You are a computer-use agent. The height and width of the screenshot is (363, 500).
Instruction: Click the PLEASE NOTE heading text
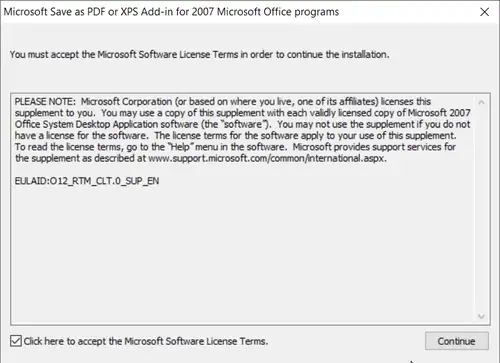coord(45,102)
